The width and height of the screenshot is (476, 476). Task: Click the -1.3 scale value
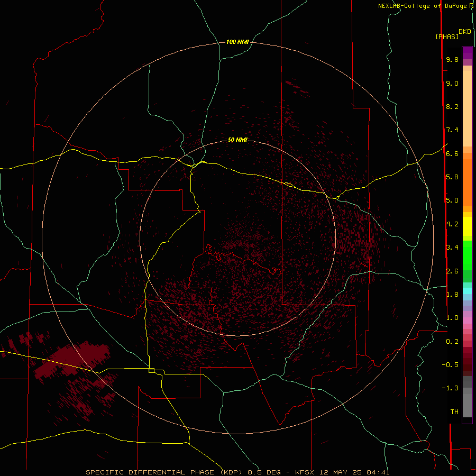point(450,388)
